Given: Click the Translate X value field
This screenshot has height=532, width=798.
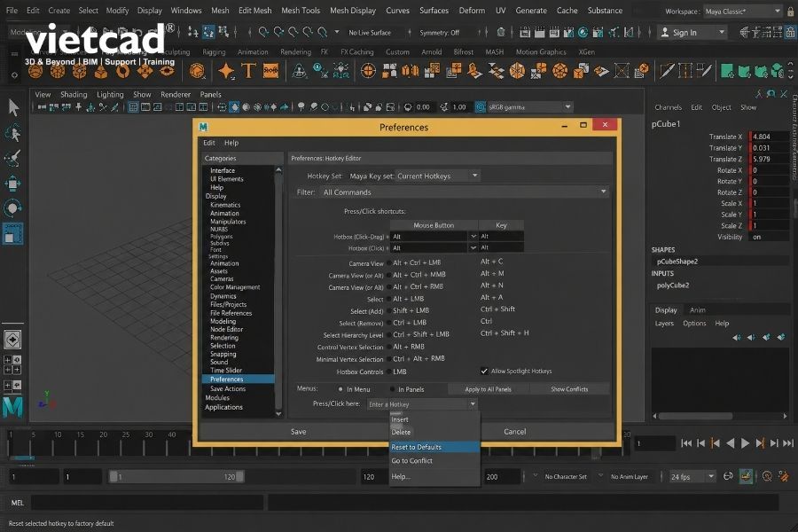Looking at the screenshot, I should 769,137.
